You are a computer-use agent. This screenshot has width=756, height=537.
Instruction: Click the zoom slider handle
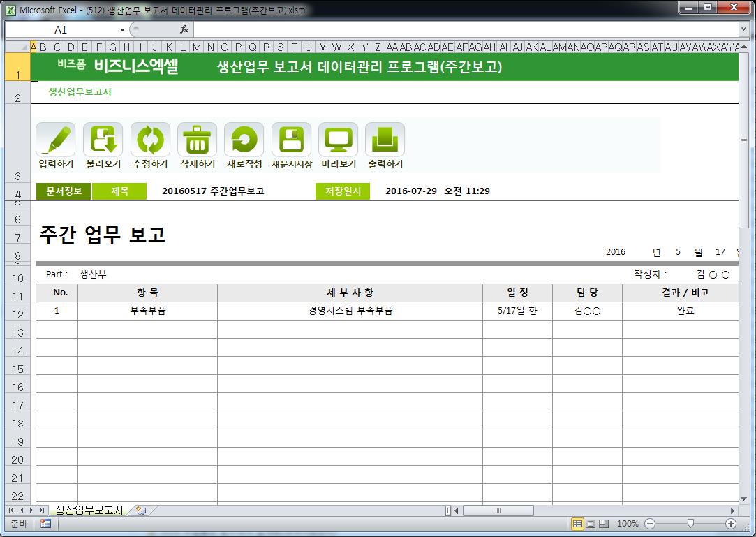(x=690, y=524)
